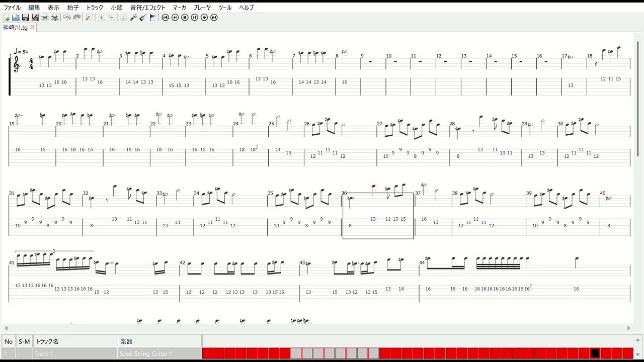Stop playback

tap(185, 18)
